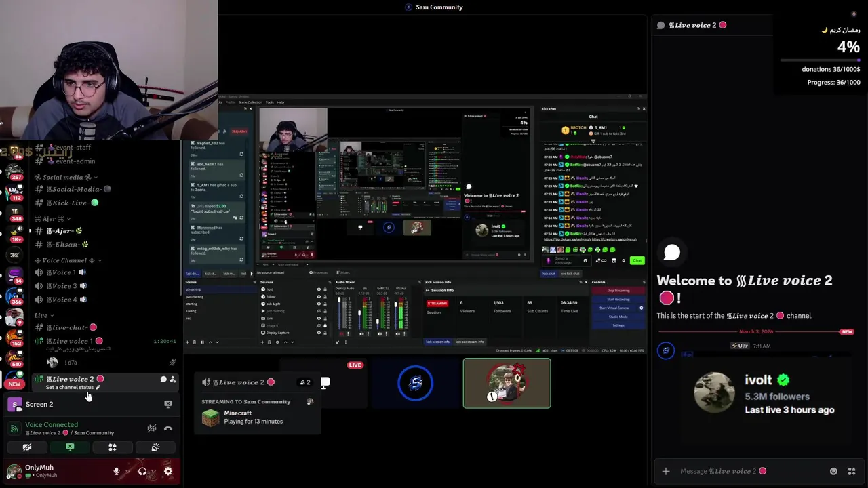Select the kick session info tab in OBS
868x488 pixels.
(x=437, y=342)
